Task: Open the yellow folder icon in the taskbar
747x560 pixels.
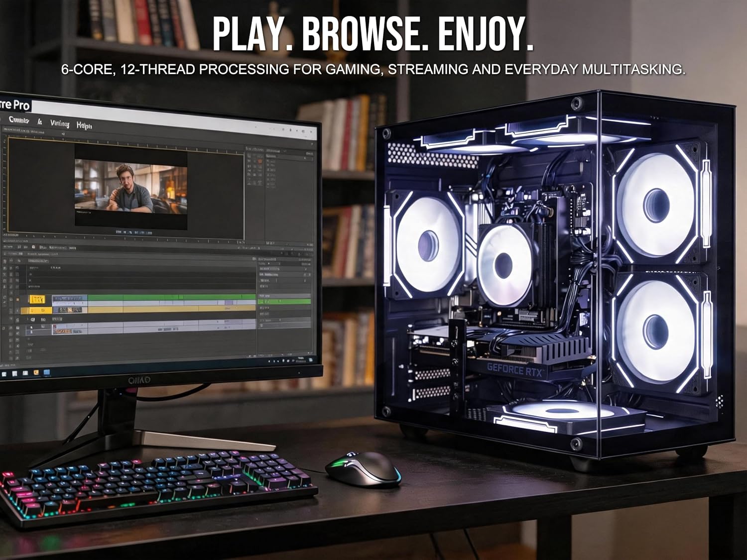Action: 36,372
